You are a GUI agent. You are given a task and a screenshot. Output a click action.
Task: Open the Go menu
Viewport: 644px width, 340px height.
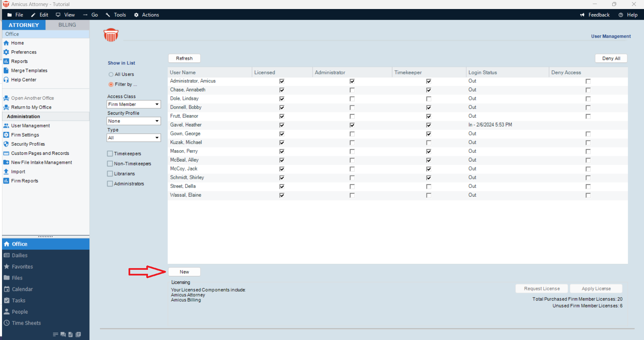pyautogui.click(x=91, y=15)
